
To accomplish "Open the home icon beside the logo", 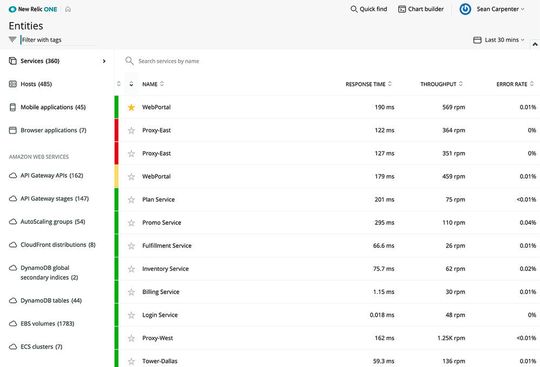I will tap(68, 10).
